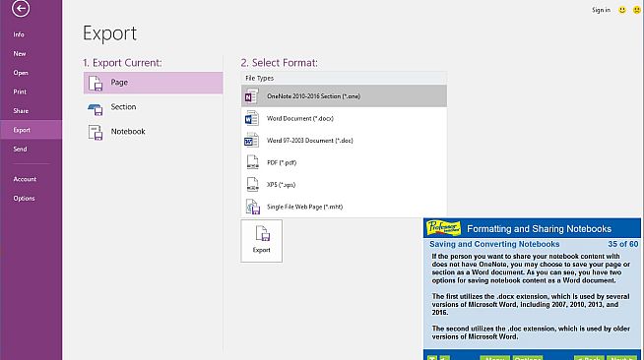Click the smiley face feedback icon
This screenshot has width=644, height=360.
pos(622,10)
